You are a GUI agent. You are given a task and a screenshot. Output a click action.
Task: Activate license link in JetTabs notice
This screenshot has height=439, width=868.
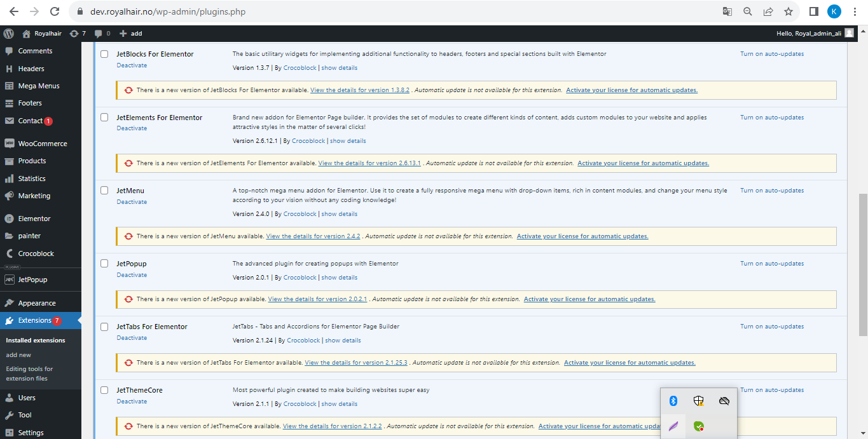click(x=630, y=363)
